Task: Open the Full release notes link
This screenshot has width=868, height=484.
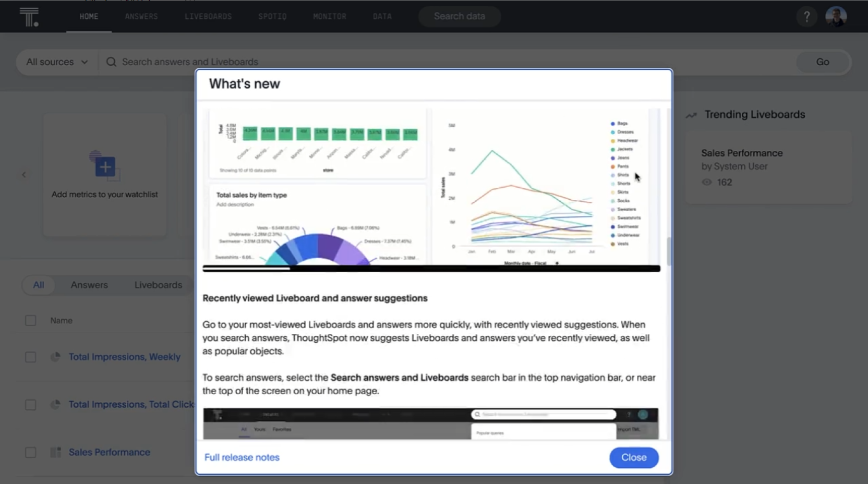Action: (242, 457)
